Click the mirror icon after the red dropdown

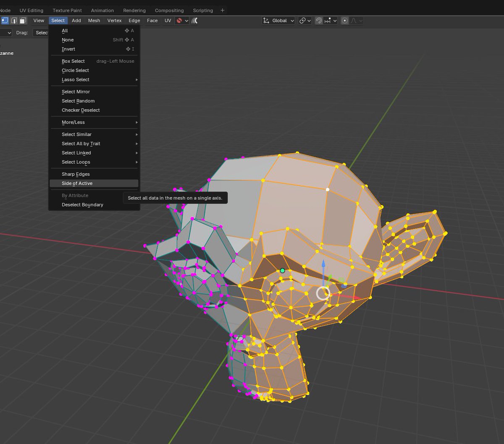pos(195,21)
